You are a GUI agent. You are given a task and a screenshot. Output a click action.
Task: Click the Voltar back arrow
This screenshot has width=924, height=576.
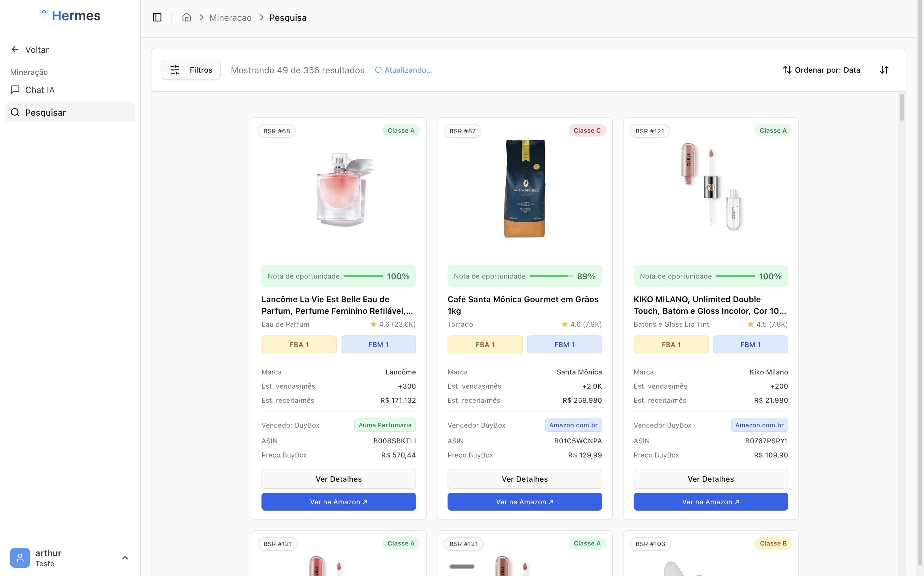[14, 49]
